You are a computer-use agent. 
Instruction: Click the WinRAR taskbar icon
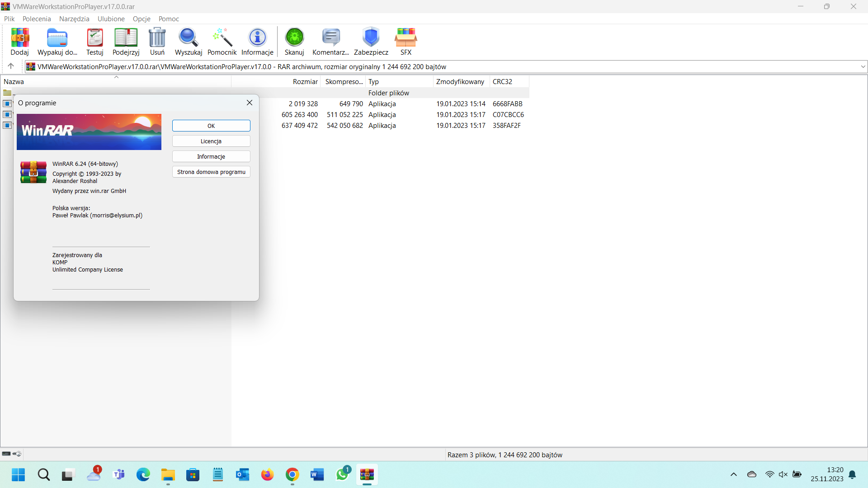pos(367,474)
